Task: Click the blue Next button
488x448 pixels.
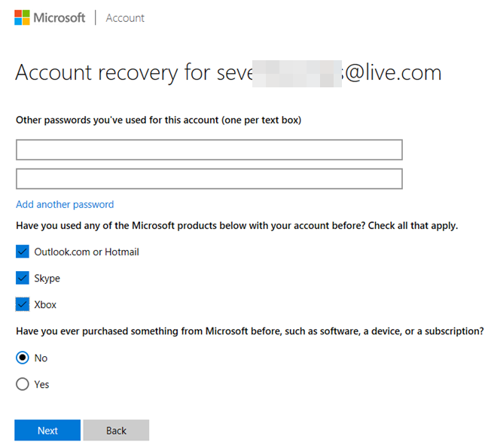Action: [x=47, y=430]
